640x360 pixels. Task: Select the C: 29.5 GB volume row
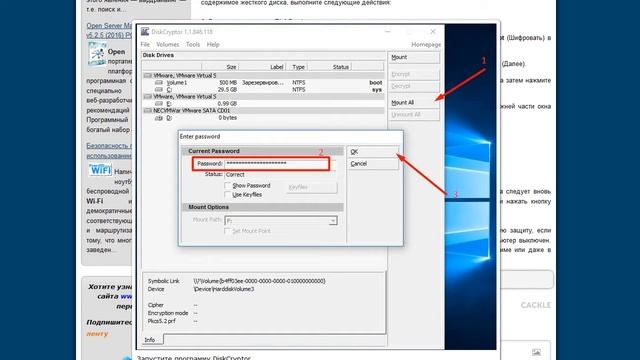click(x=263, y=89)
